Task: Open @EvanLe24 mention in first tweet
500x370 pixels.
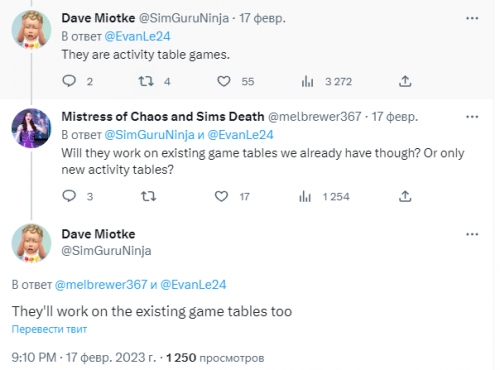Action: (x=137, y=36)
